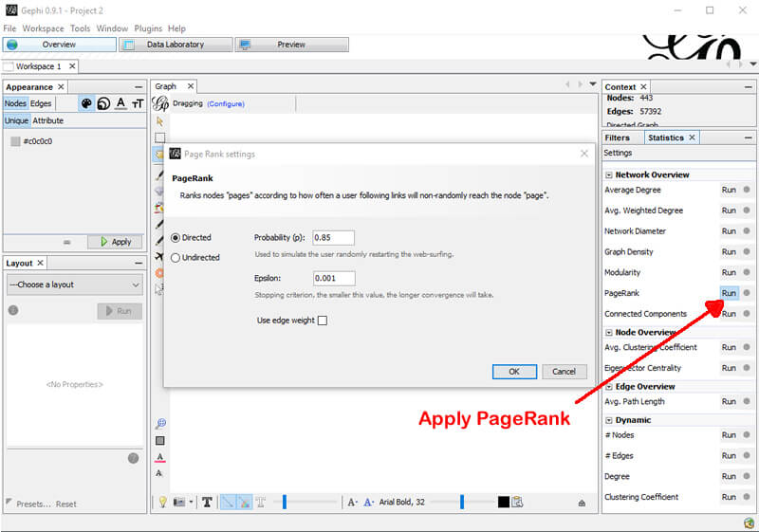This screenshot has width=759, height=532.
Task: Click the reset colors square icon
Action: click(x=160, y=441)
